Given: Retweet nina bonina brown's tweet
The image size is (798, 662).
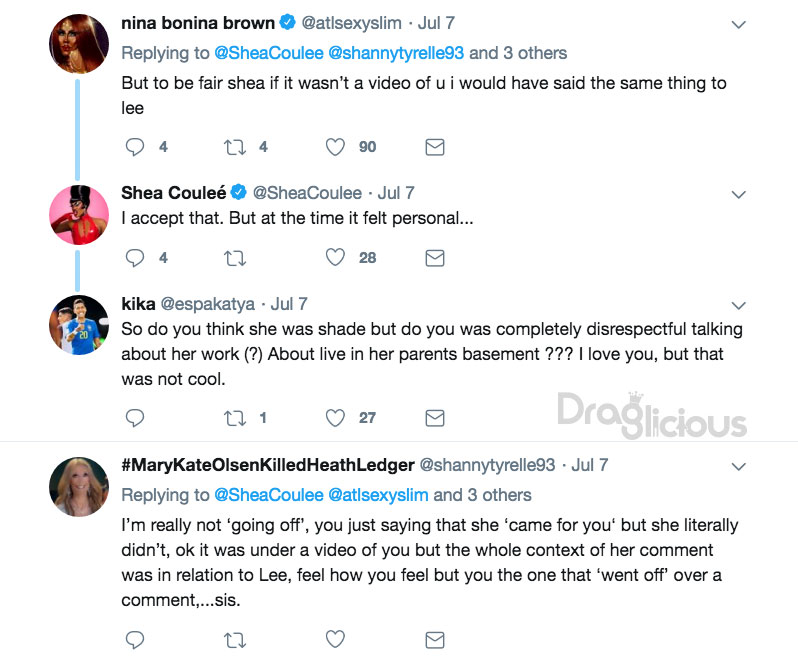Looking at the screenshot, I should 235,148.
